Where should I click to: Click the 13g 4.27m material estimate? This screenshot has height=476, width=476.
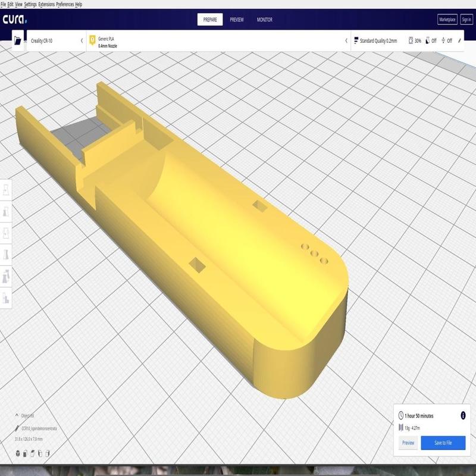click(412, 428)
